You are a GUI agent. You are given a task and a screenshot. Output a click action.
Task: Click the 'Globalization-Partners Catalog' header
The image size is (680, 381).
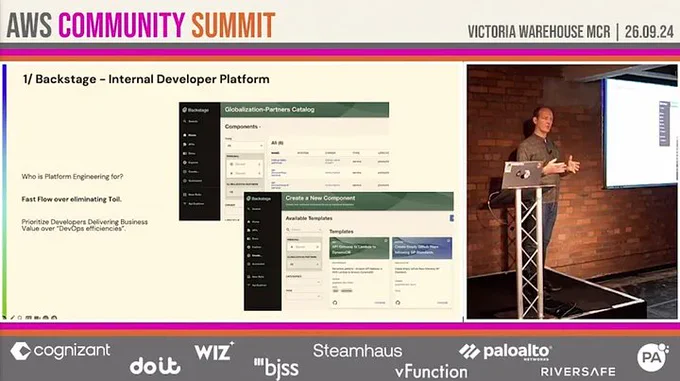point(269,110)
